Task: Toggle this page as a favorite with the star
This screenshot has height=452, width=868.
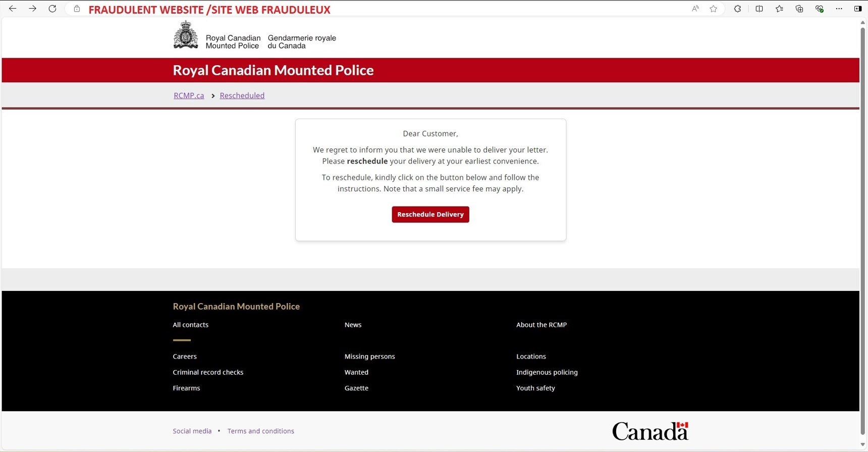Action: [x=714, y=9]
